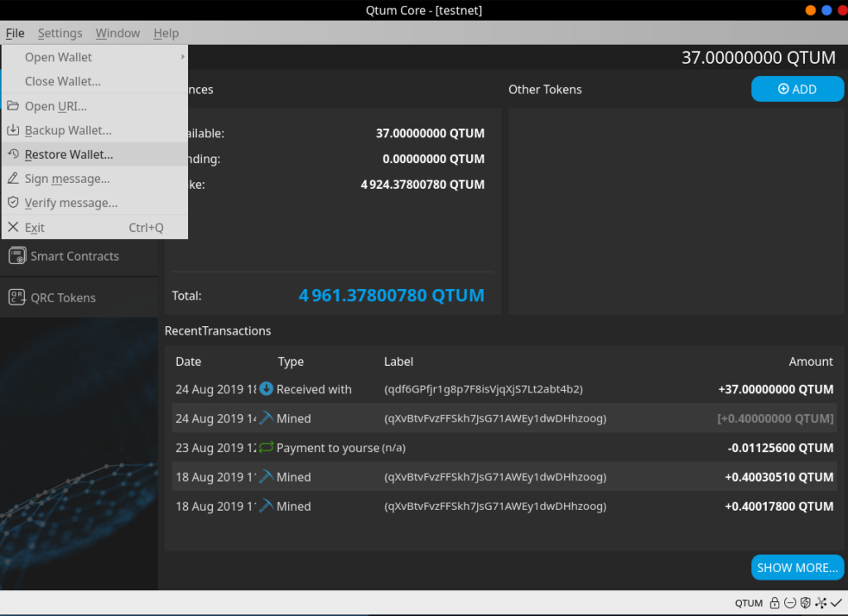Screen dimensions: 848x616
Task: Open the File menu
Action: (x=15, y=33)
